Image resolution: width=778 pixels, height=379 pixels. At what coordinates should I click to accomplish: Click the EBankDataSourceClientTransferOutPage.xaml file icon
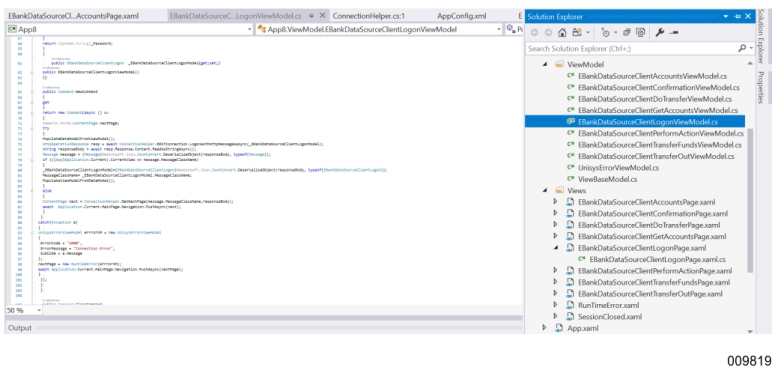coord(571,294)
